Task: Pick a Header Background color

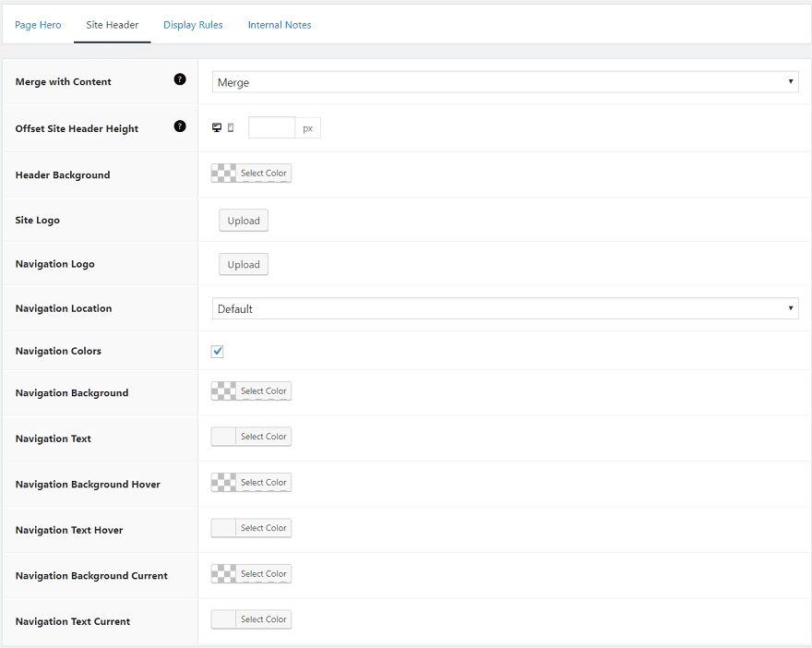Action: (251, 174)
